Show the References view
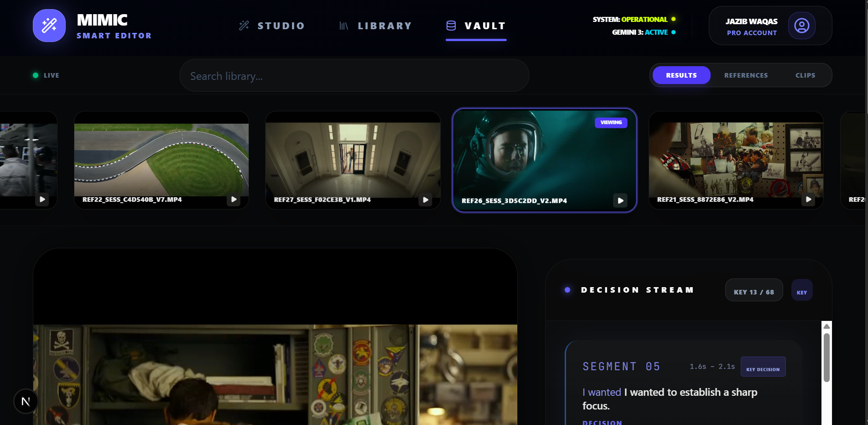 [x=746, y=75]
